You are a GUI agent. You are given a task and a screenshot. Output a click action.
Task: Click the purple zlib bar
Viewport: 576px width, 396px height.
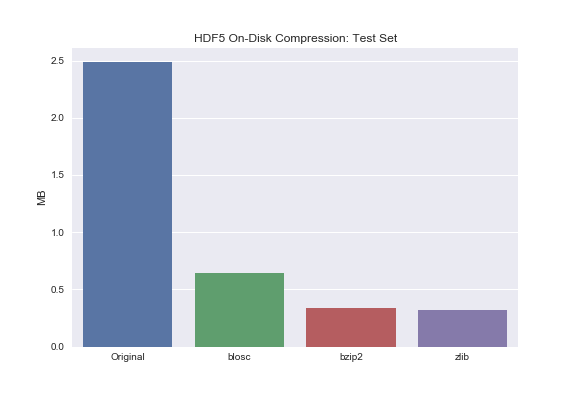tap(462, 328)
